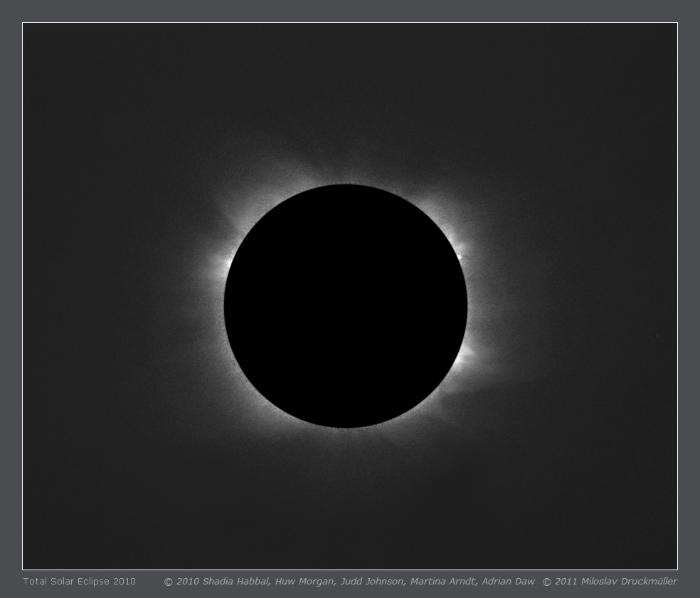Image resolution: width=700 pixels, height=598 pixels.
Task: Click the gray margin above the image frame
Action: [350, 11]
